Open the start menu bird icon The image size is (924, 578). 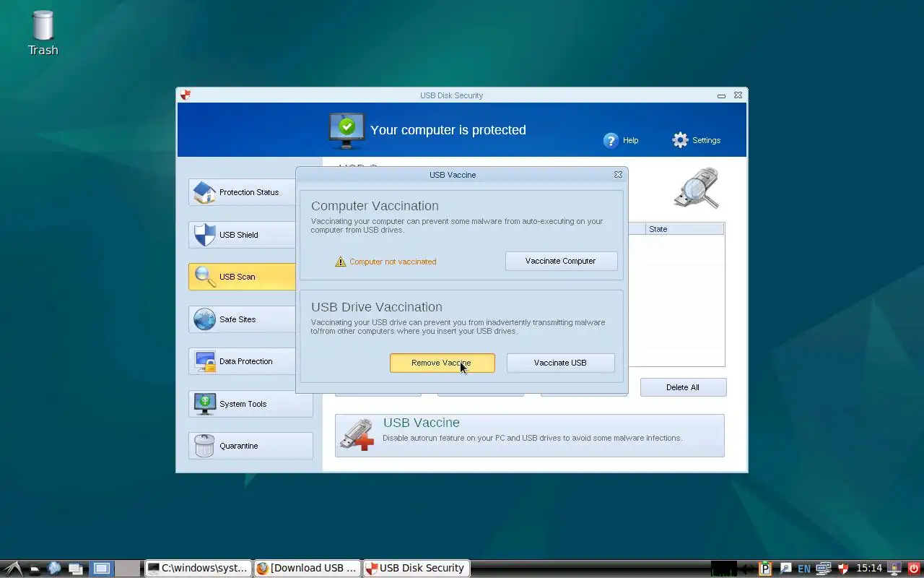[x=13, y=569]
